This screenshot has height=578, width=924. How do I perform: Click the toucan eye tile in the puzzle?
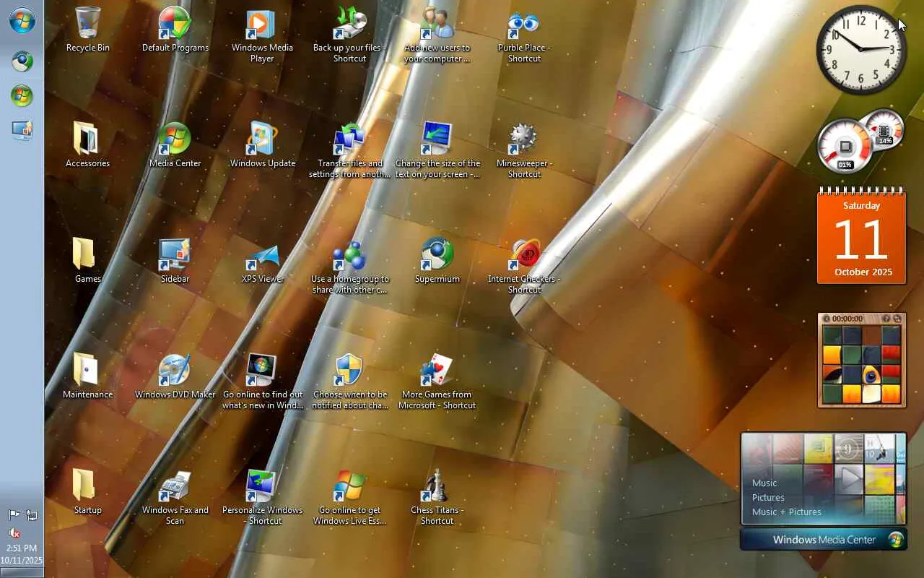[x=871, y=375]
